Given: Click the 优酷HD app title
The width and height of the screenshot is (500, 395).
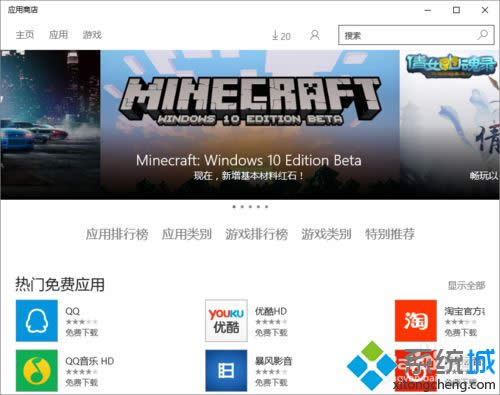Looking at the screenshot, I should coord(271,311).
